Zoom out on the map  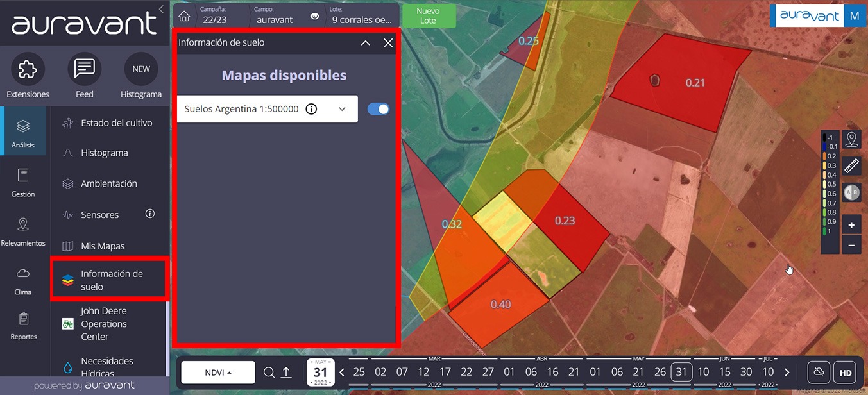tap(851, 245)
